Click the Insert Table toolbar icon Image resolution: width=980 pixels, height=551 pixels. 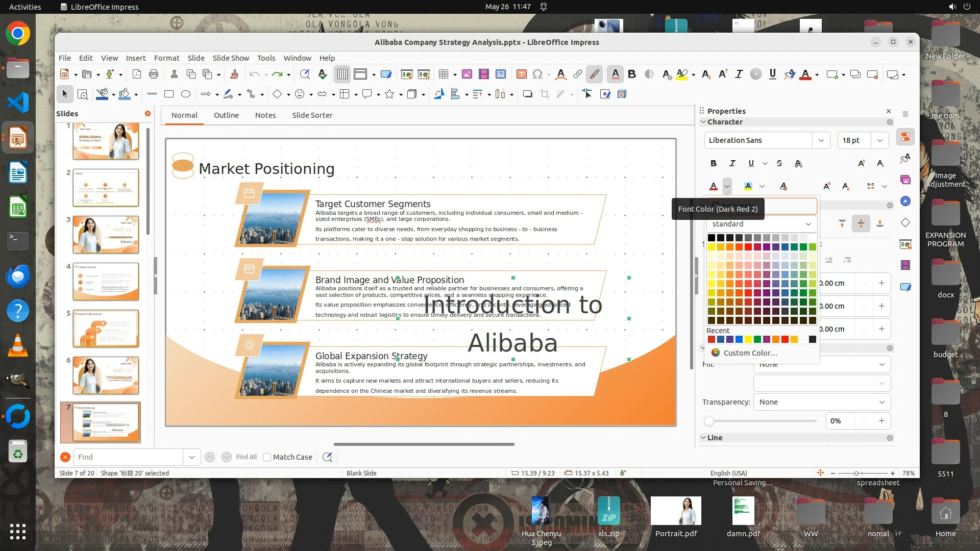[443, 74]
